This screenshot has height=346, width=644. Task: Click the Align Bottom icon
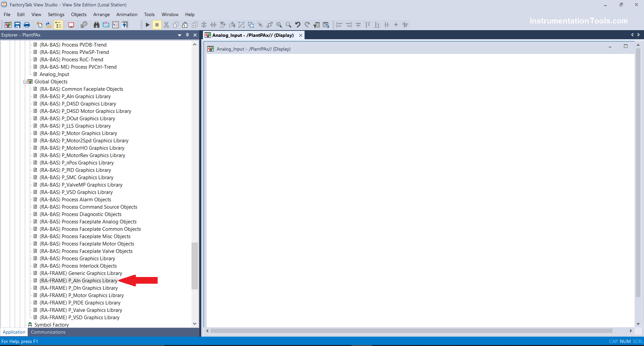point(377,25)
